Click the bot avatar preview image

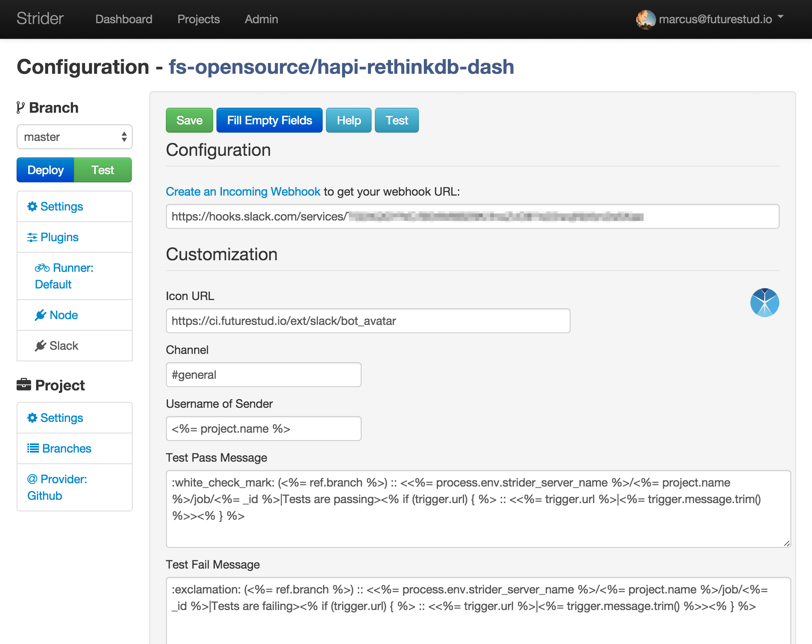point(765,303)
